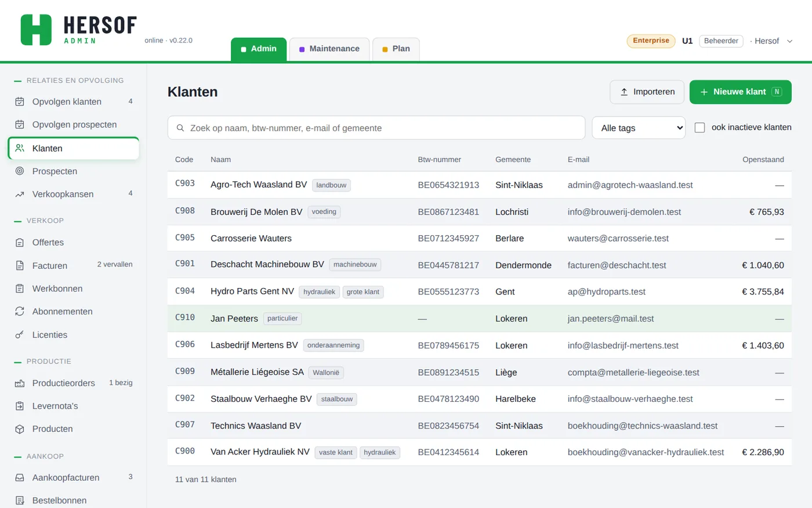Open the Alle tags dropdown

click(x=639, y=128)
